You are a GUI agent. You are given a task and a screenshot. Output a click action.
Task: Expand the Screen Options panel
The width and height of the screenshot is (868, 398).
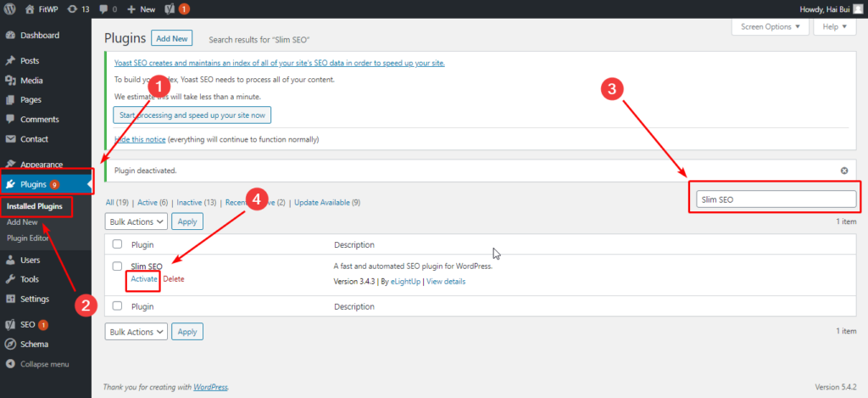click(x=770, y=26)
